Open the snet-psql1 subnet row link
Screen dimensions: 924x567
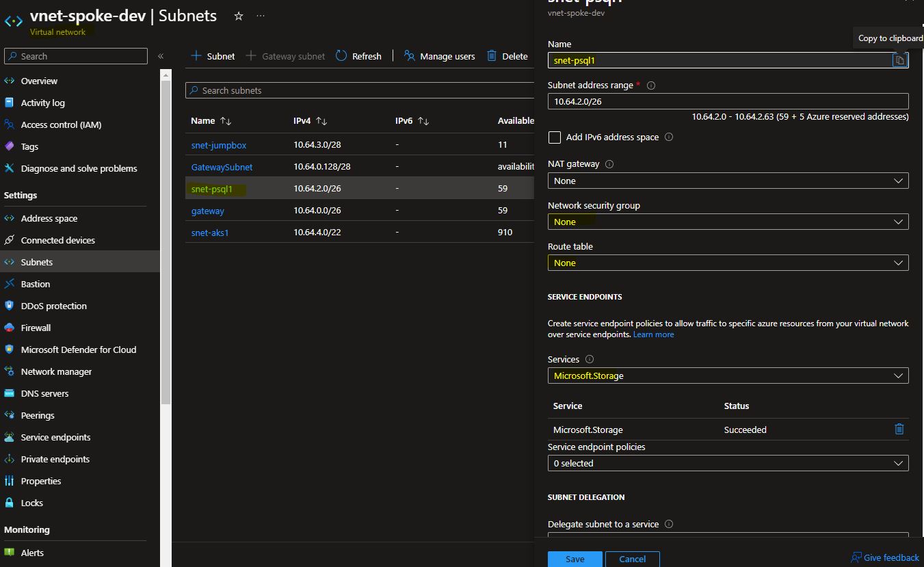pos(212,189)
